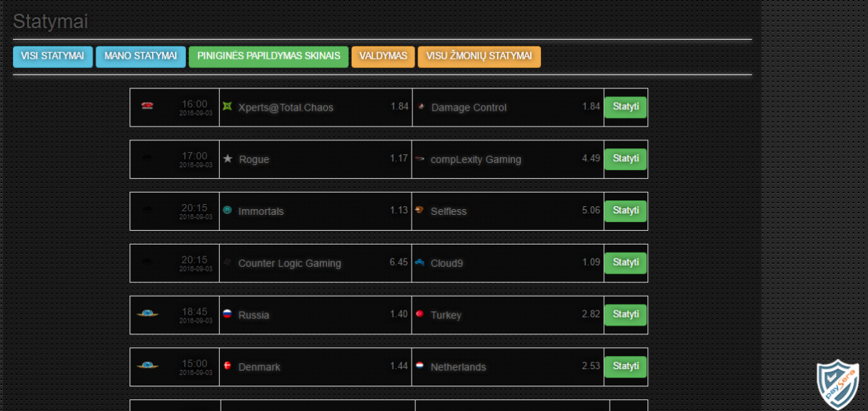Viewport: 868px width, 411px height.
Task: Select team name Netherlands
Action: point(459,368)
